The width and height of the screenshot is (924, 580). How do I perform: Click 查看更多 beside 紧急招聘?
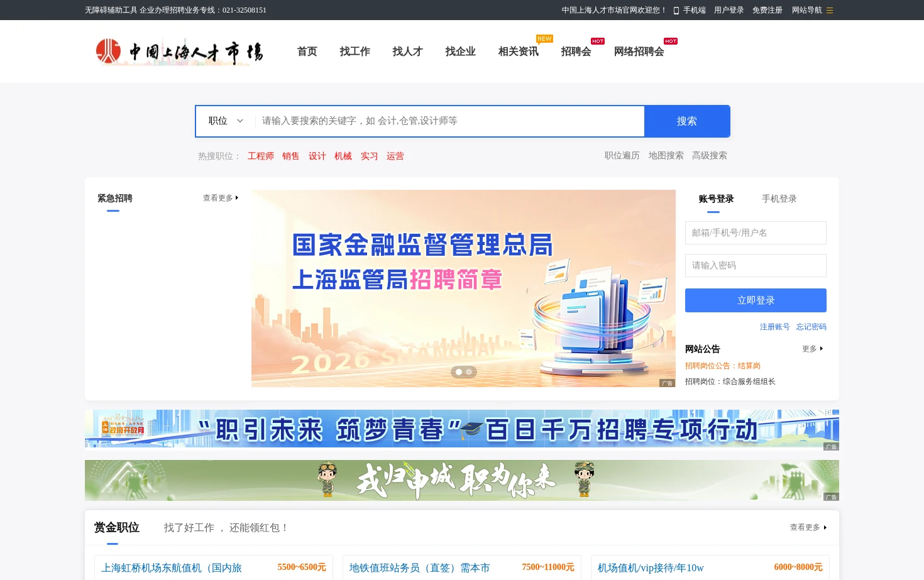pyautogui.click(x=221, y=198)
